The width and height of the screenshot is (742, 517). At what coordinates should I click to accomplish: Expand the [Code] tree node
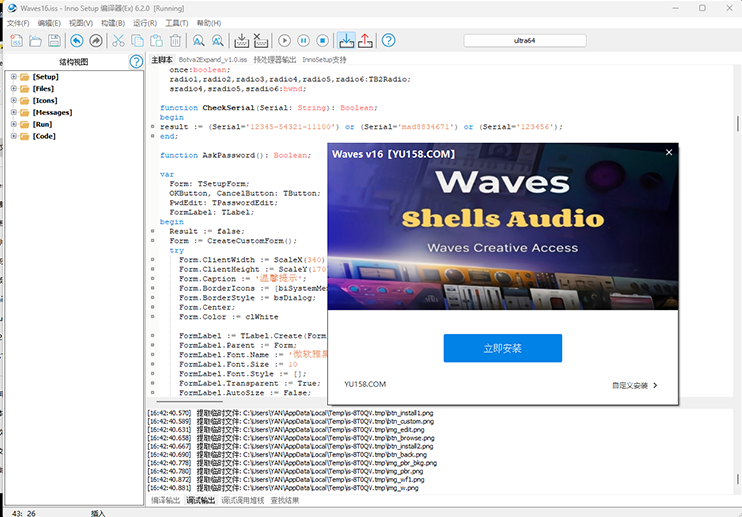coord(13,136)
